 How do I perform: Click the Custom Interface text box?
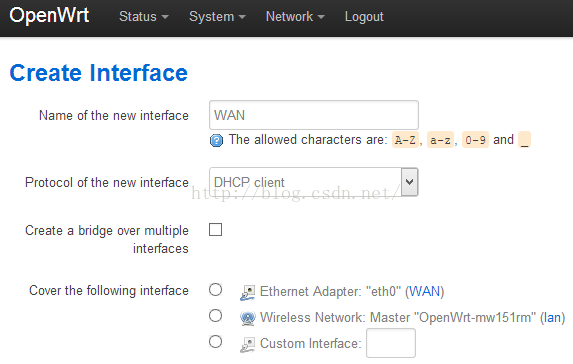[391, 343]
